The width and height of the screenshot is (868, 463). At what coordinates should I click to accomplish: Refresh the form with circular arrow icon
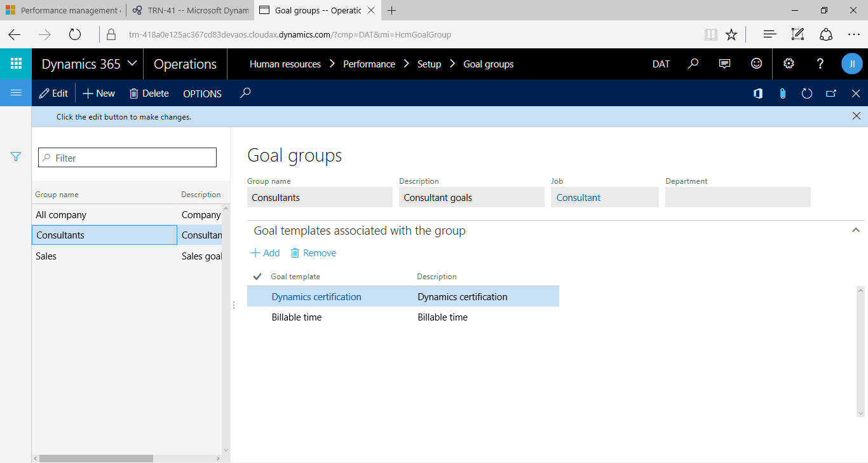[807, 93]
